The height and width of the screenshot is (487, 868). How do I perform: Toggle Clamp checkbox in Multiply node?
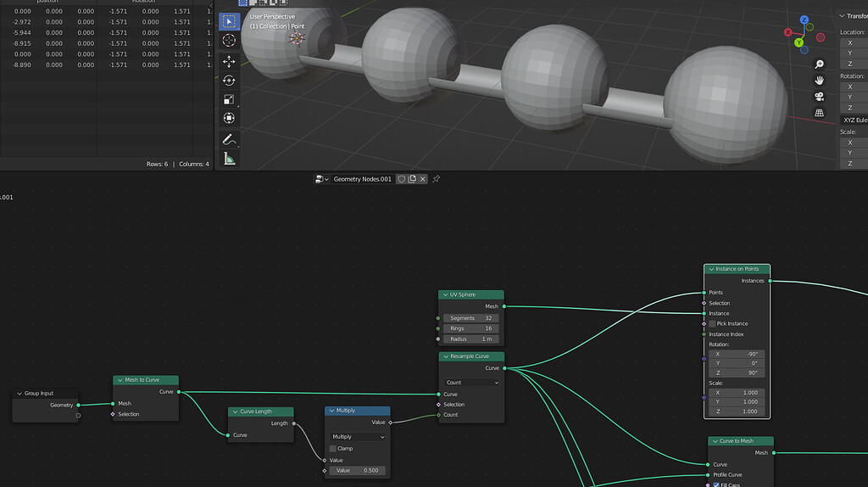[x=332, y=449]
